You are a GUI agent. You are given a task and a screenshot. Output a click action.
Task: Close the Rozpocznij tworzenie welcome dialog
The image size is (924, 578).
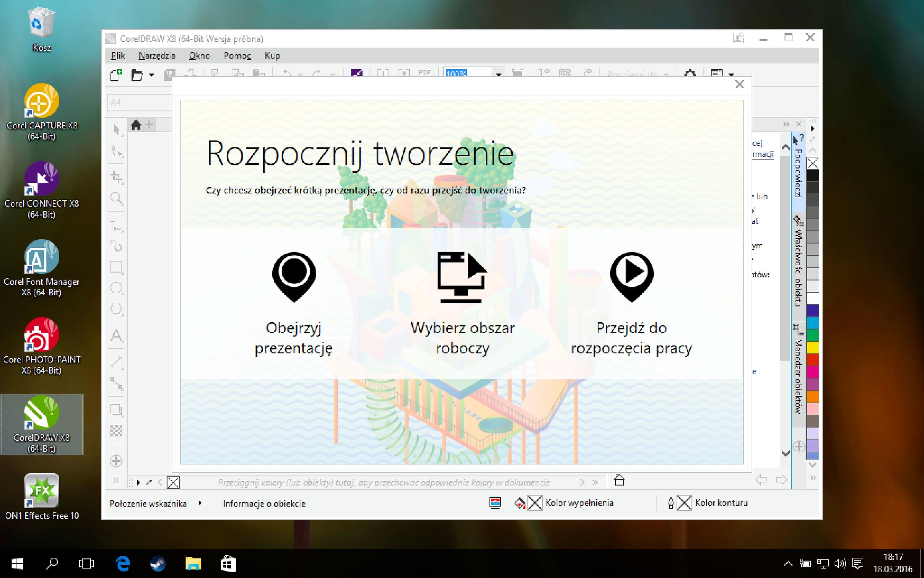click(x=739, y=84)
